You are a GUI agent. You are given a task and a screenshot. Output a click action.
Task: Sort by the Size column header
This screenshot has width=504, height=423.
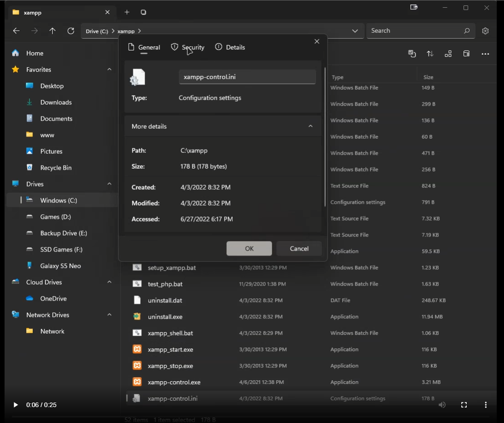(428, 77)
